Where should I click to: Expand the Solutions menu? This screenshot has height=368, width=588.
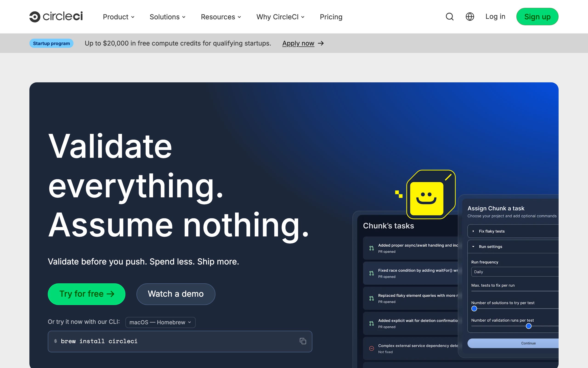point(167,17)
